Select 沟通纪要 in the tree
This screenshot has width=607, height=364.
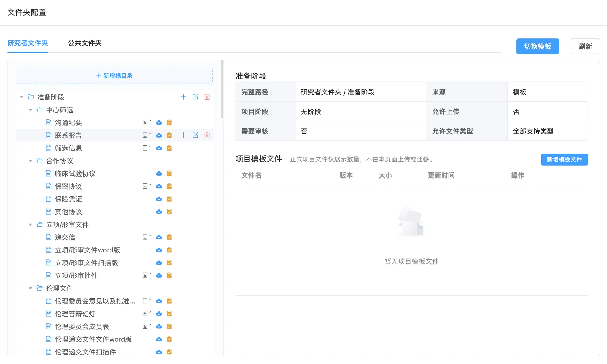click(x=68, y=122)
